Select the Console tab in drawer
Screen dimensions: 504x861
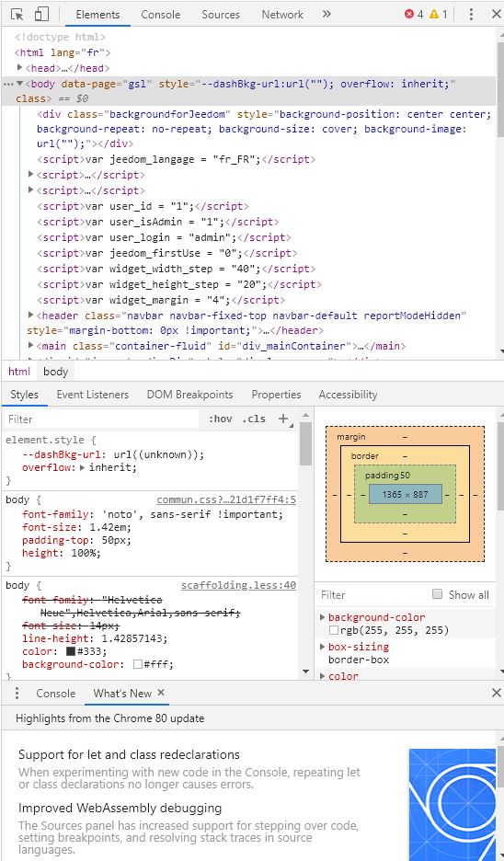tap(55, 693)
